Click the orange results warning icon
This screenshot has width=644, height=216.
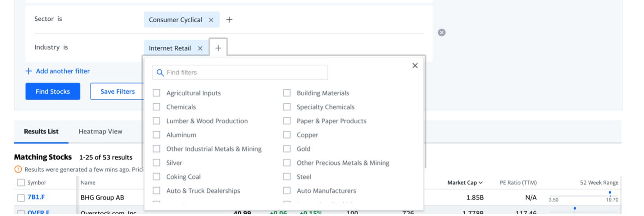18,169
